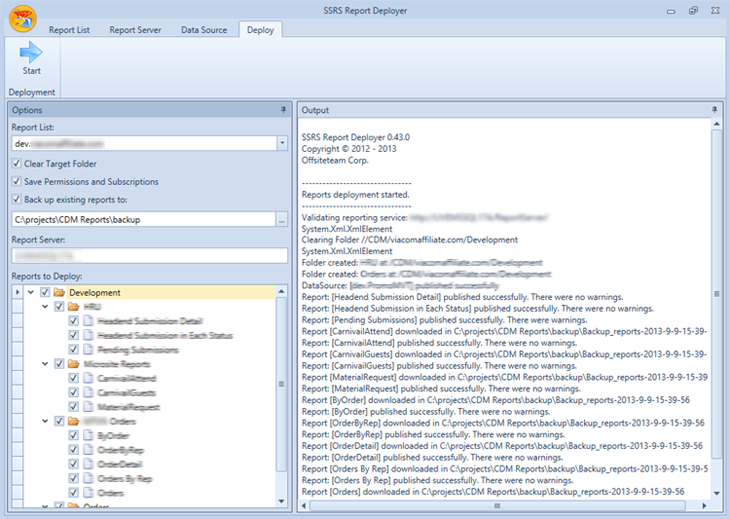Switch to the Report Server tab
The width and height of the screenshot is (730, 519).
(135, 30)
